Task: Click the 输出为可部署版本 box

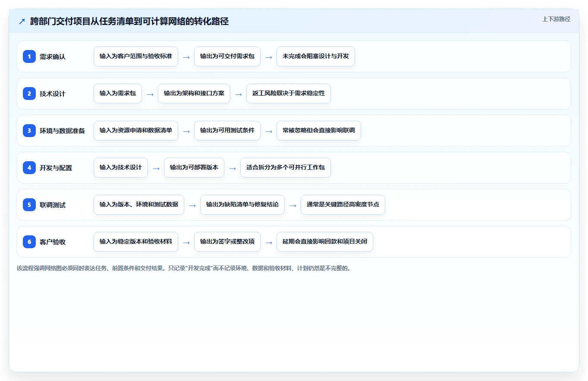Action: click(x=194, y=168)
